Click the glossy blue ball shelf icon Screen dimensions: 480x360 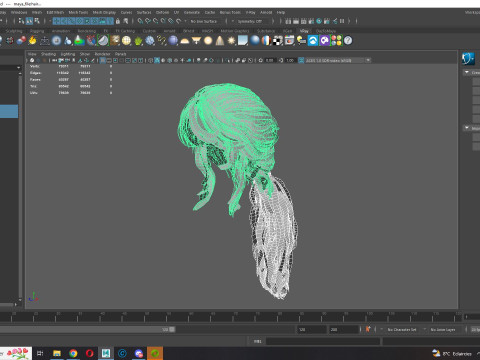[255, 41]
